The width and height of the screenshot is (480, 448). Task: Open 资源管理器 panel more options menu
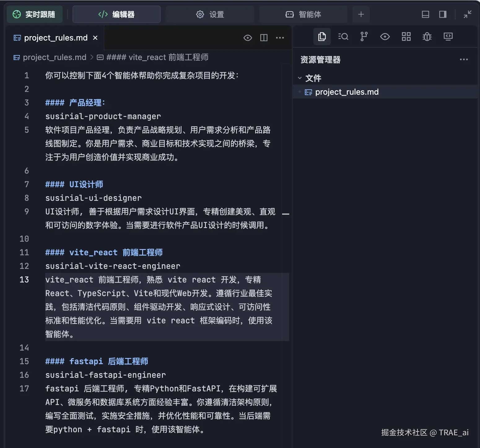(464, 59)
